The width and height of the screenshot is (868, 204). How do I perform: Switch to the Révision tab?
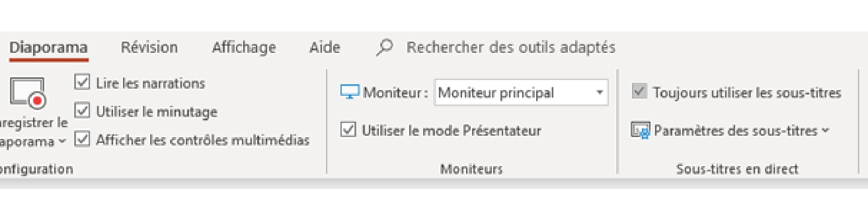click(x=149, y=47)
